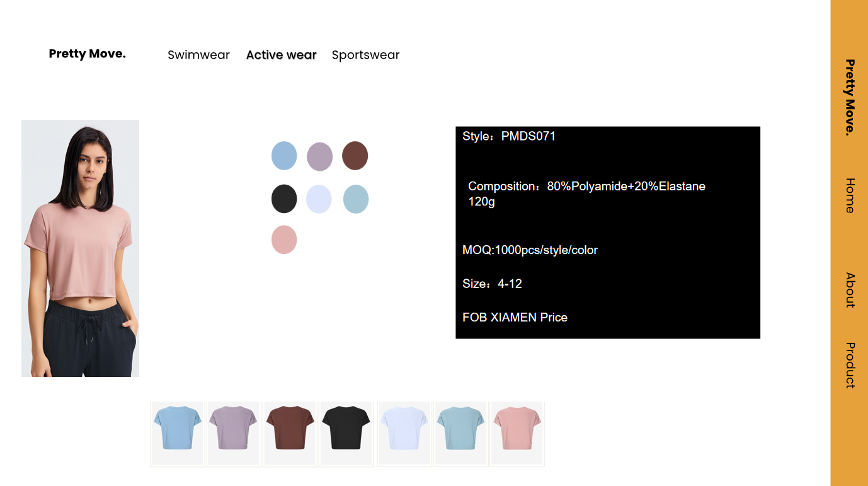Image resolution: width=868 pixels, height=486 pixels.
Task: Choose the teal blue color swatch
Action: (x=356, y=199)
